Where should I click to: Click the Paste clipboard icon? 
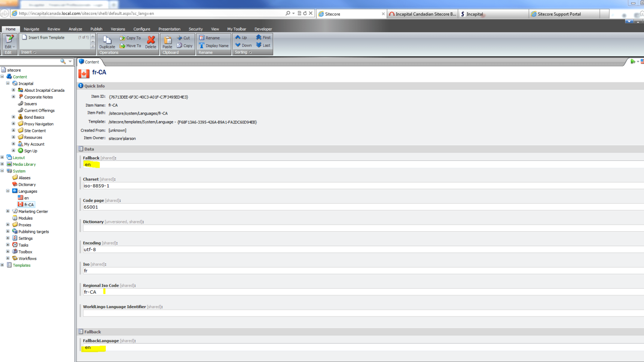point(167,40)
